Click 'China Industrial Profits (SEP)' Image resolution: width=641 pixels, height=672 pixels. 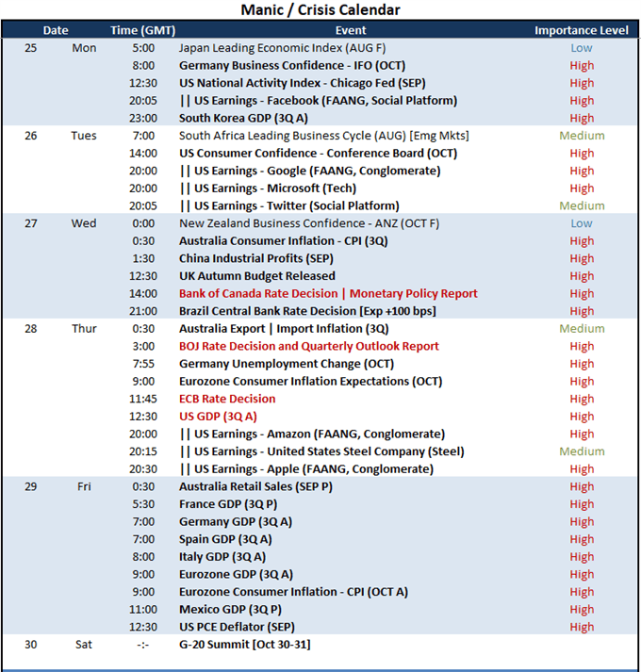coord(256,259)
